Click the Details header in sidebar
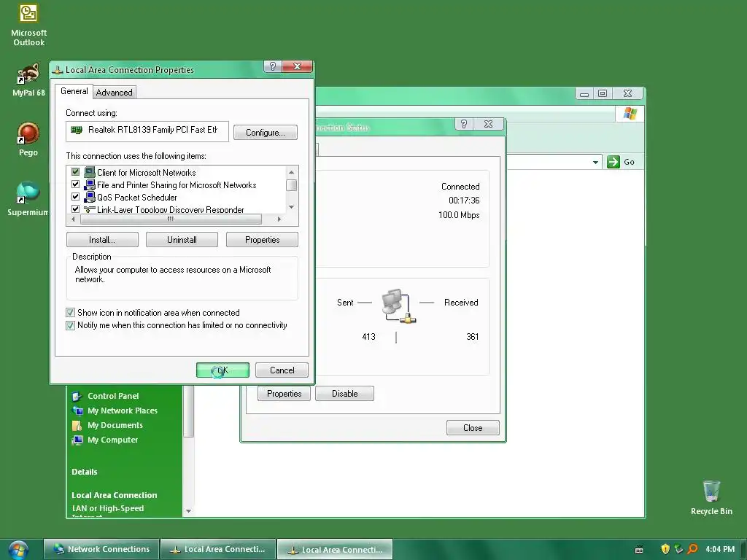Image resolution: width=747 pixels, height=560 pixels. pos(85,472)
